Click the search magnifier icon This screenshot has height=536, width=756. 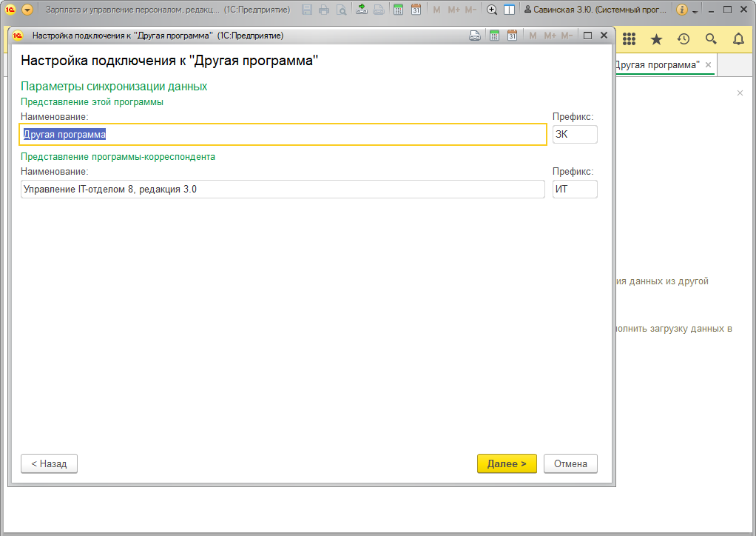tap(711, 39)
